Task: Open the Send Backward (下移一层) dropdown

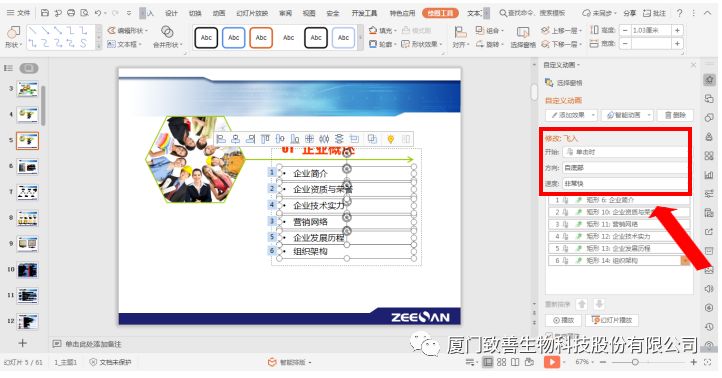Action: click(x=561, y=44)
